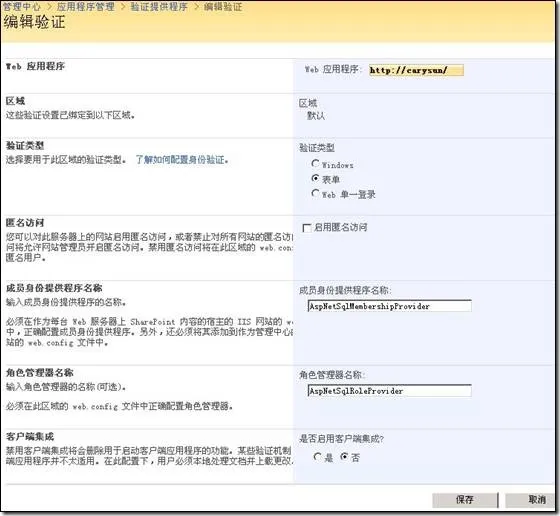Toggle the 启用匿名访问 checkbox
Screen dimensions: 560x516
[x=306, y=228]
